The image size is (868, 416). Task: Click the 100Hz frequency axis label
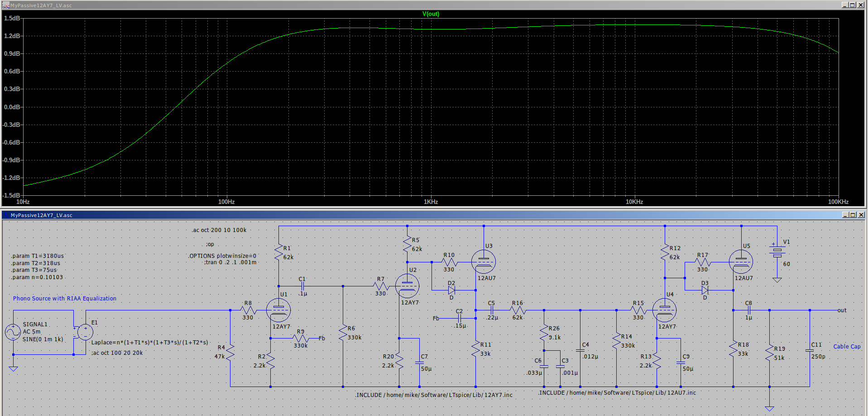tap(226, 202)
